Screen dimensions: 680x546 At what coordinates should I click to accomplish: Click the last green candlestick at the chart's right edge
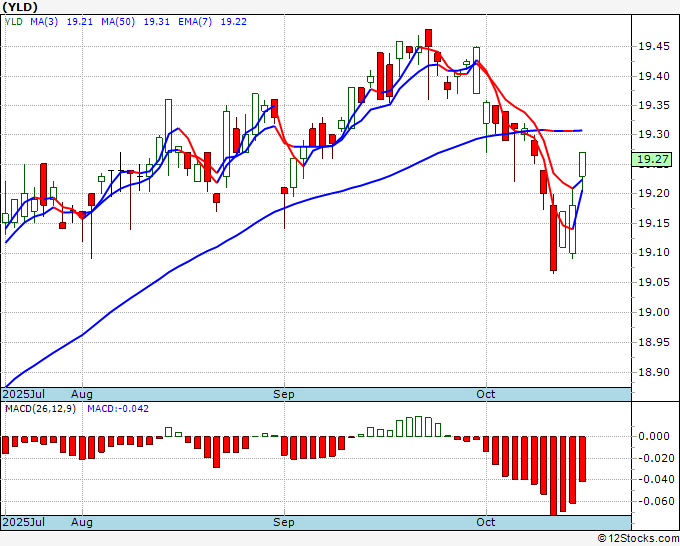pos(582,165)
